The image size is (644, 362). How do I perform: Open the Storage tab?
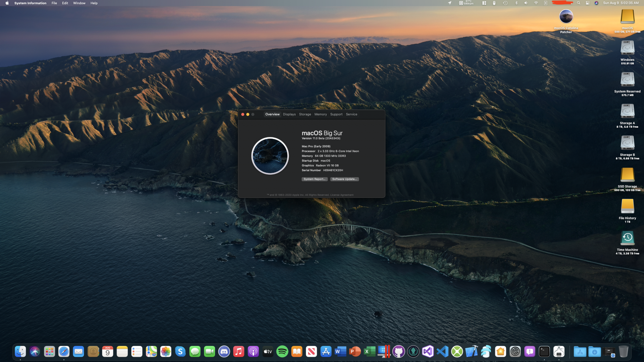pos(305,114)
